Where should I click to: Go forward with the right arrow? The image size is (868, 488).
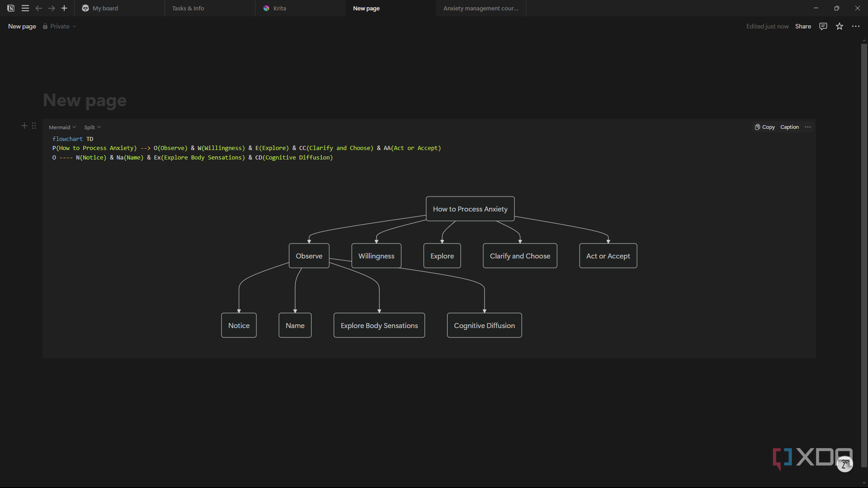[52, 8]
